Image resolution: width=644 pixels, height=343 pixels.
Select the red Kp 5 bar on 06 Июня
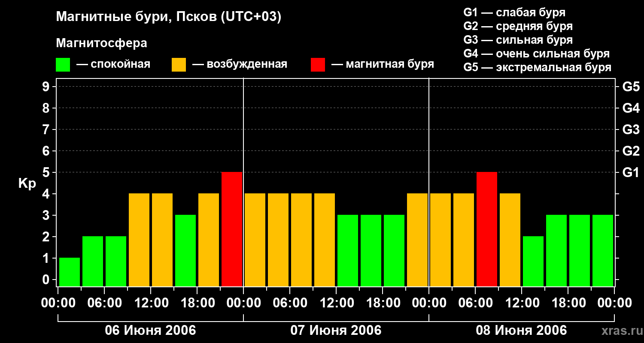(232, 229)
